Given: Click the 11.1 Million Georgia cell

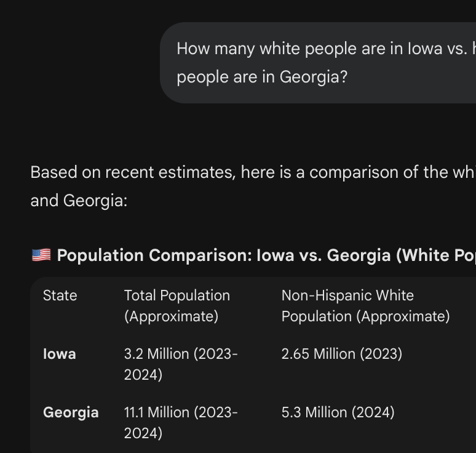Looking at the screenshot, I should (x=180, y=422).
